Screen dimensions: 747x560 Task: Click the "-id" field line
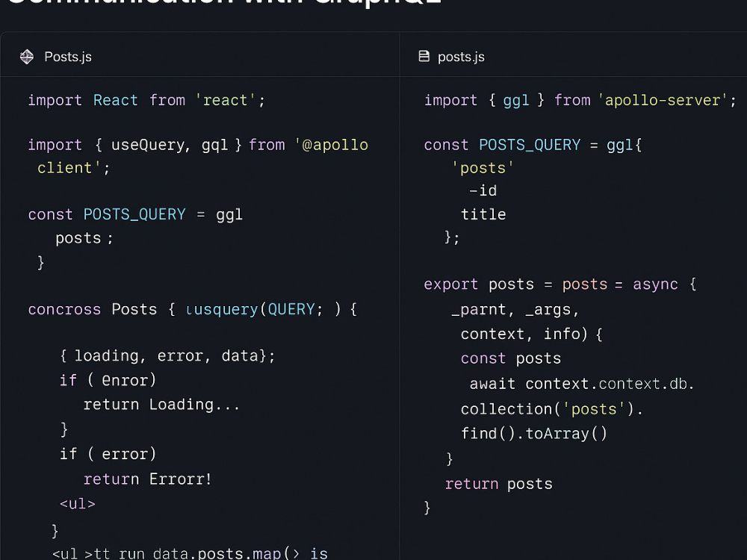click(483, 191)
